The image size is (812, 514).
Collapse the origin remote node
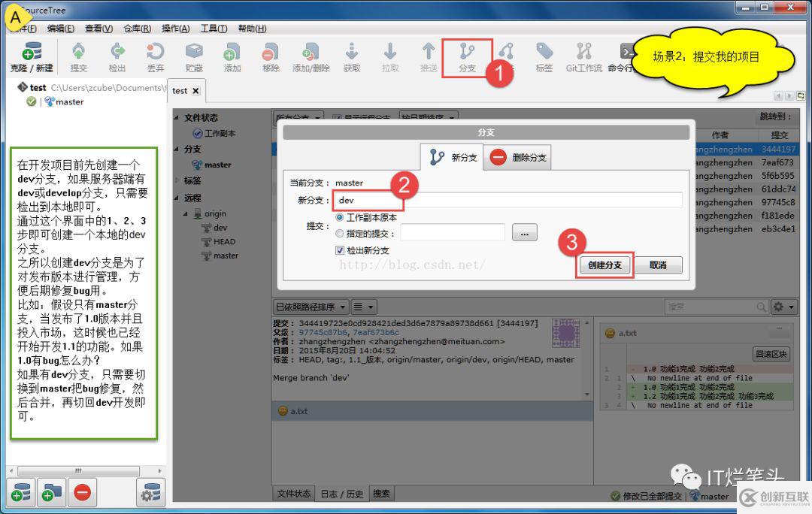[186, 213]
